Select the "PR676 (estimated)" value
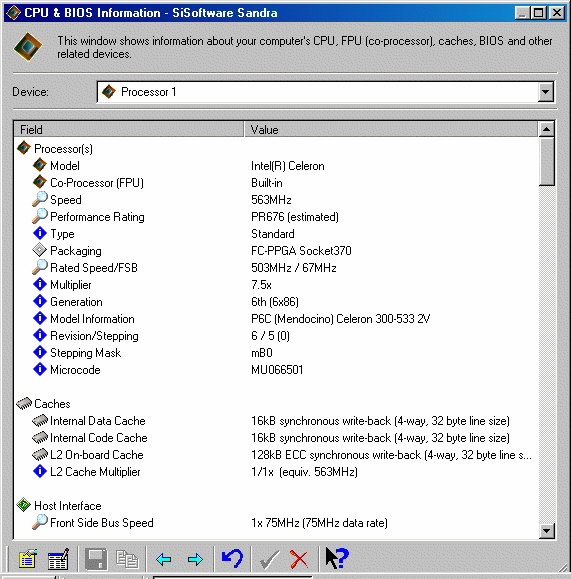The image size is (571, 579). tap(295, 217)
